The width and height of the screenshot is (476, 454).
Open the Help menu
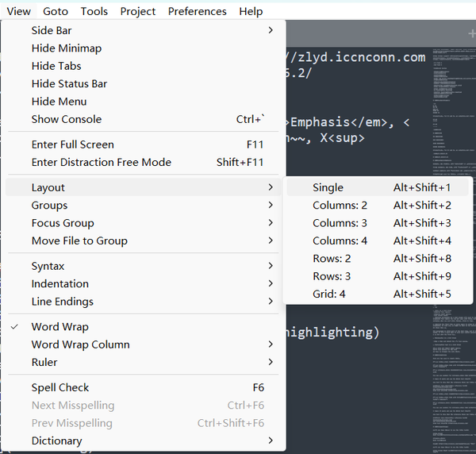251,11
